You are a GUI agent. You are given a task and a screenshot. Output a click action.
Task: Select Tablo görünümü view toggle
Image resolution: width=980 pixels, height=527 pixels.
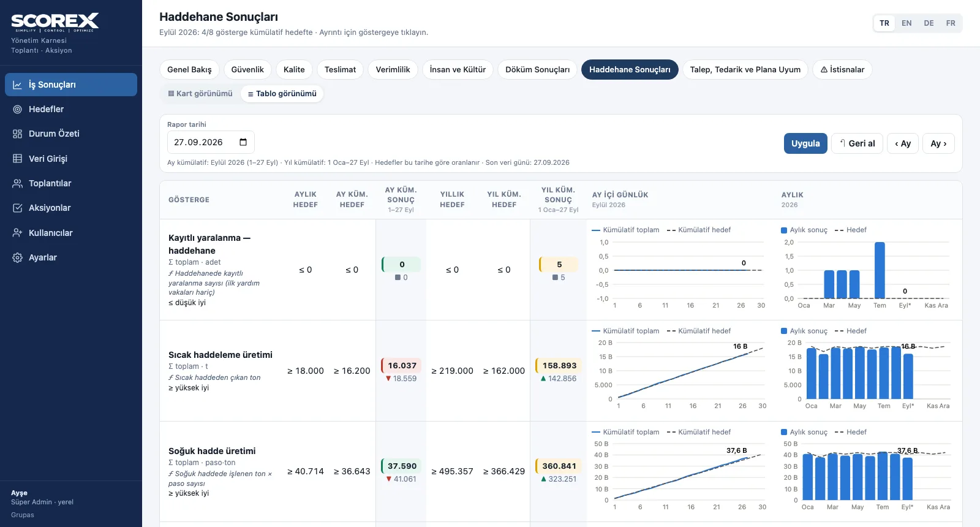tap(282, 94)
